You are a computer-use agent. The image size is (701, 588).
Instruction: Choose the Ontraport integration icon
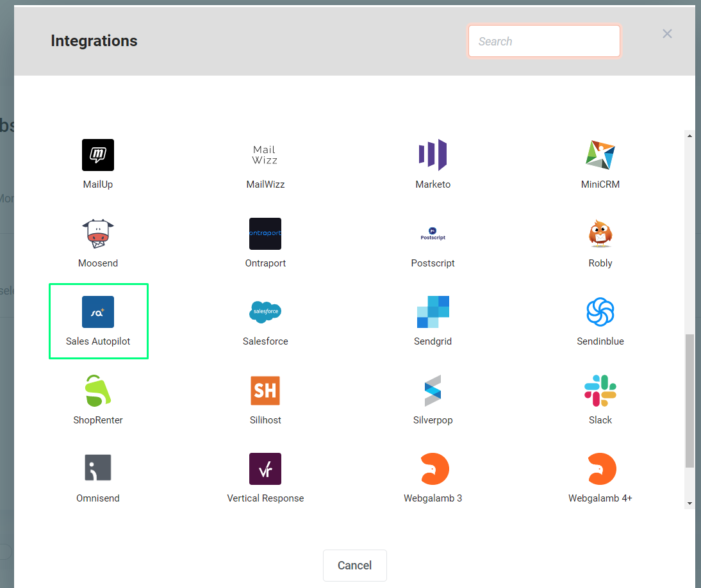pyautogui.click(x=265, y=234)
